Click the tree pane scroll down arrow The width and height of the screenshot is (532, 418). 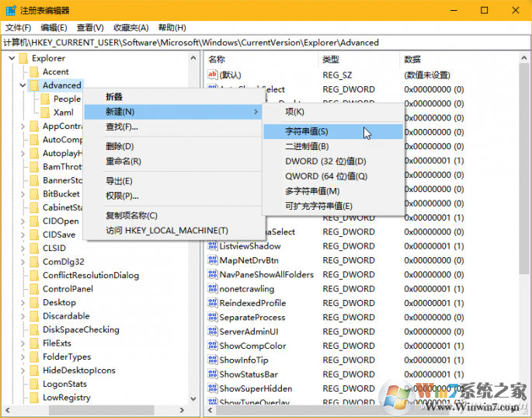[193, 399]
